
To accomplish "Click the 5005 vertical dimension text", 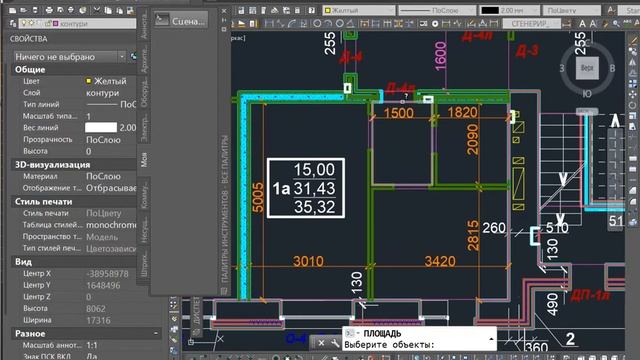I will [258, 198].
